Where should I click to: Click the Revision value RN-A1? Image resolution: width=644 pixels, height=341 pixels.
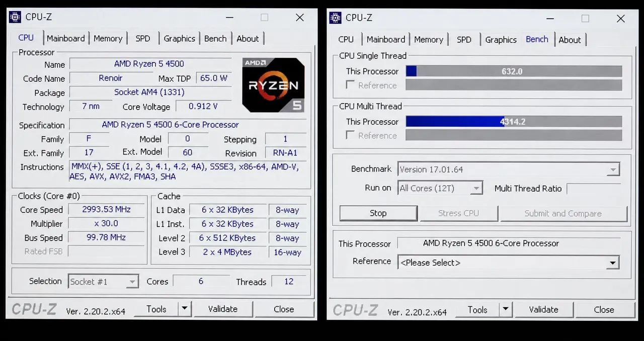285,153
